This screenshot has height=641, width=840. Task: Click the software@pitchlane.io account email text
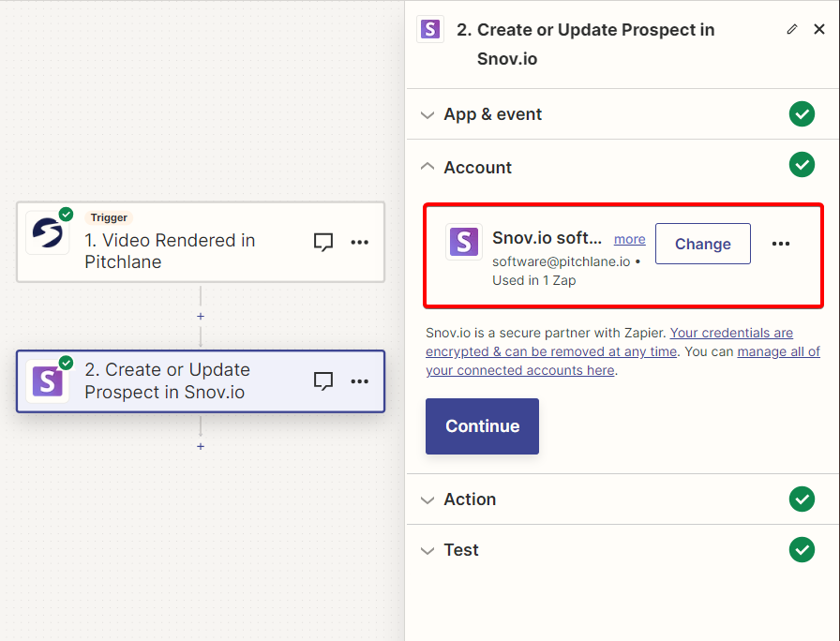point(561,261)
